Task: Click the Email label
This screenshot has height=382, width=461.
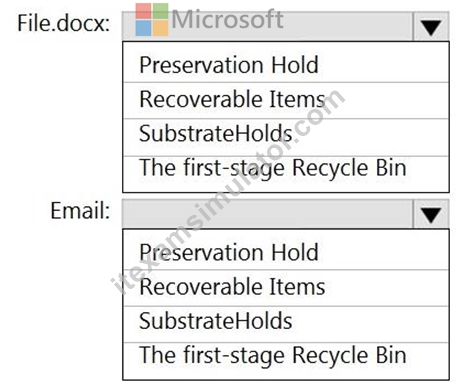Action: (80, 211)
